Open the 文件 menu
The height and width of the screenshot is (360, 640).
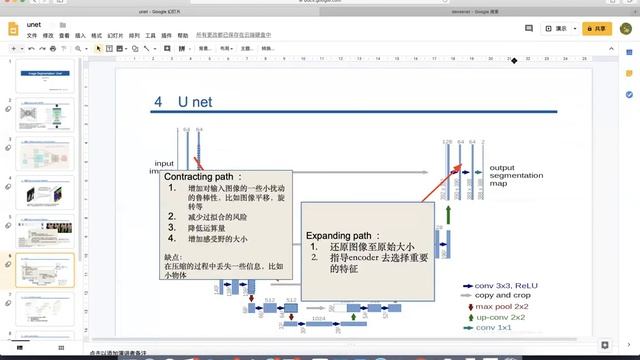click(x=32, y=36)
